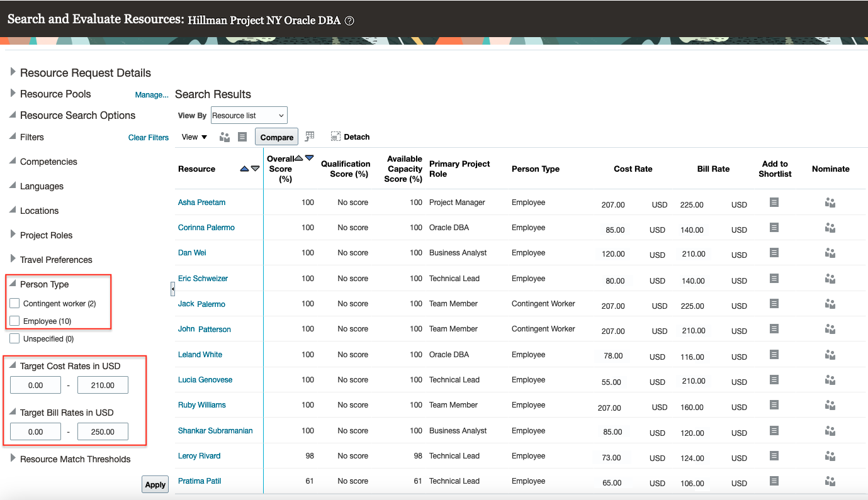
Task: Click the Clear Filters link
Action: pyautogui.click(x=149, y=138)
